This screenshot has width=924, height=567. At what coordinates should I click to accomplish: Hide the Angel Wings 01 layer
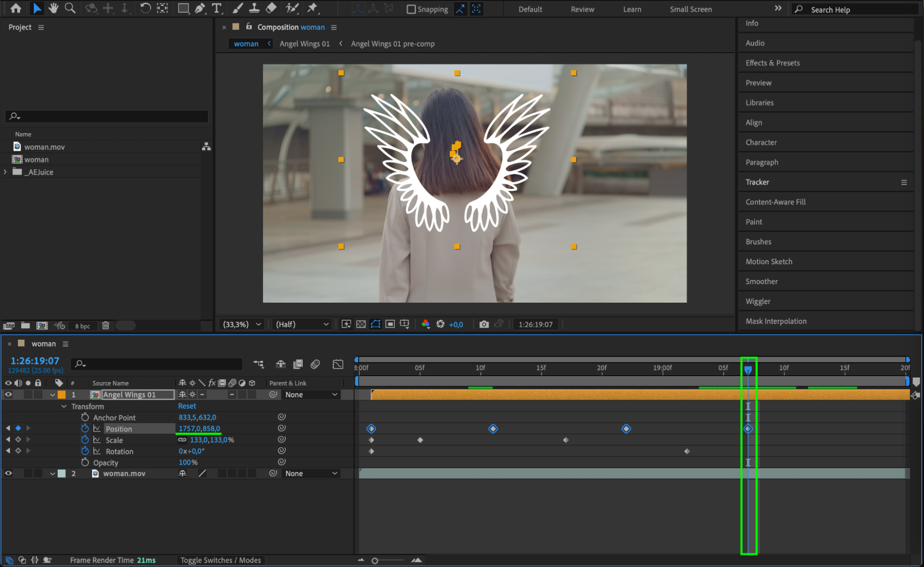[8, 395]
